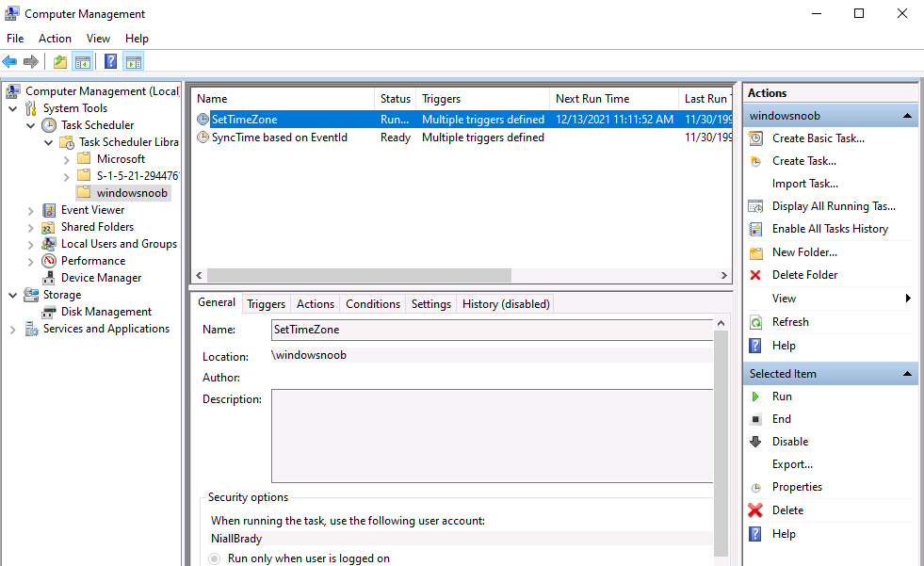This screenshot has height=566, width=924.
Task: Click the SetTimeZone task clock icon
Action: click(x=203, y=119)
